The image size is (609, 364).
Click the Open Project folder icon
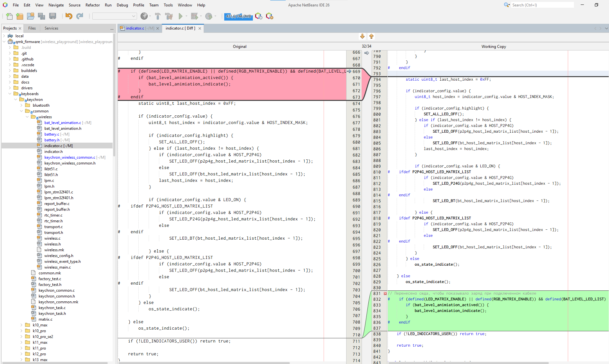(31, 16)
